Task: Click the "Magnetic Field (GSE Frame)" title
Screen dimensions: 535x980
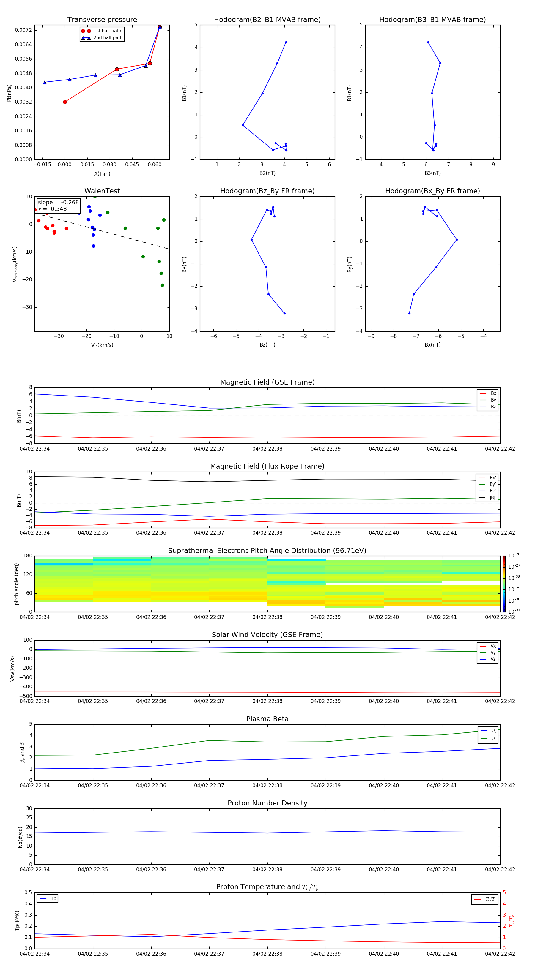Action: coord(267,382)
